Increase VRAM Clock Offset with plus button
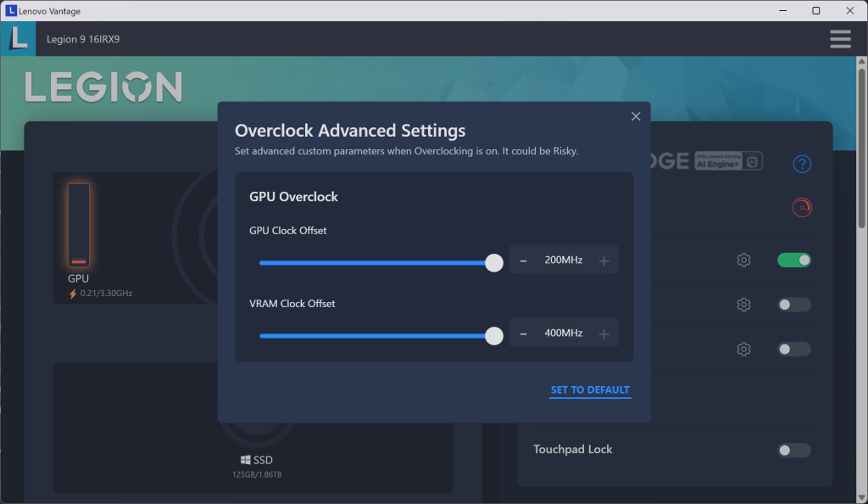This screenshot has width=868, height=504. [x=604, y=333]
